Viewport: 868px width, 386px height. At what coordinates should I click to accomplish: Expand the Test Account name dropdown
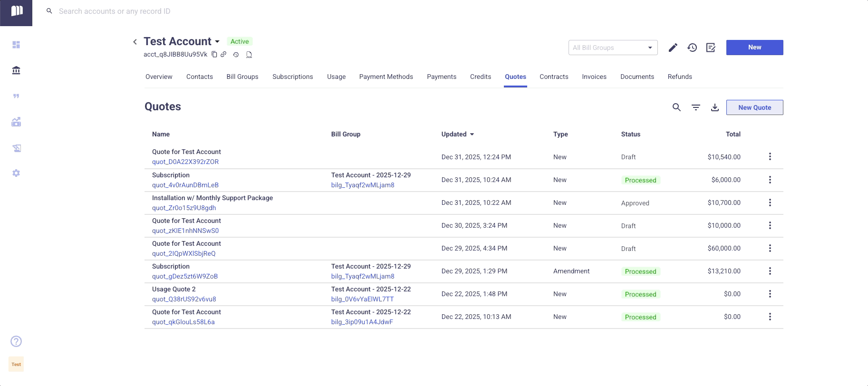[217, 42]
